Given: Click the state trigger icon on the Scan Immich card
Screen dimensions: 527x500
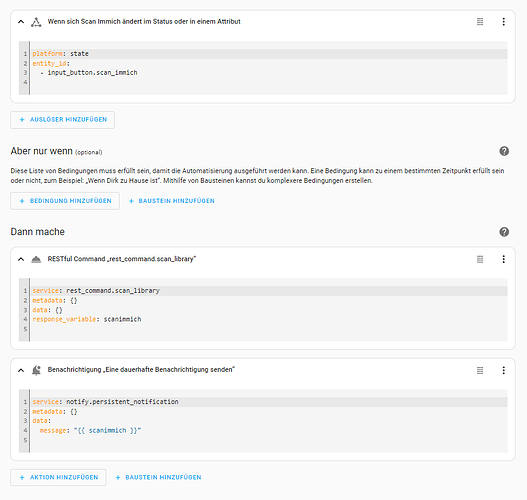Looking at the screenshot, I should 36,22.
